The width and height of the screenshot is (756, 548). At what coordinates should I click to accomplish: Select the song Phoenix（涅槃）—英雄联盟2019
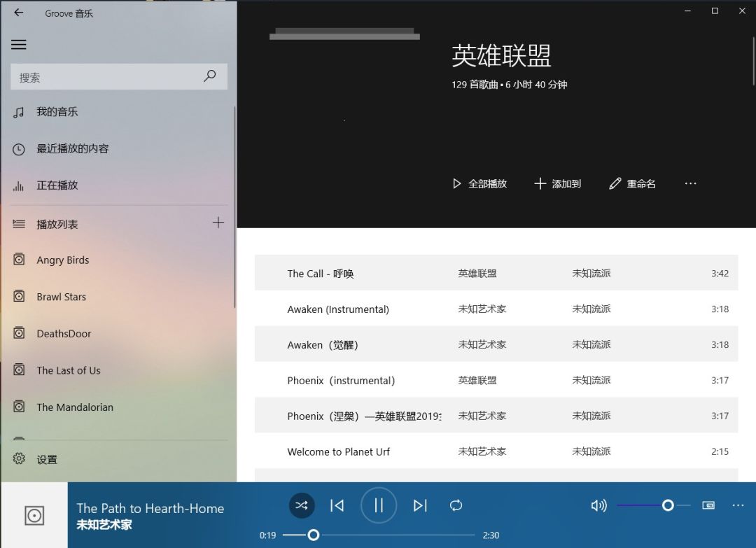click(x=496, y=416)
